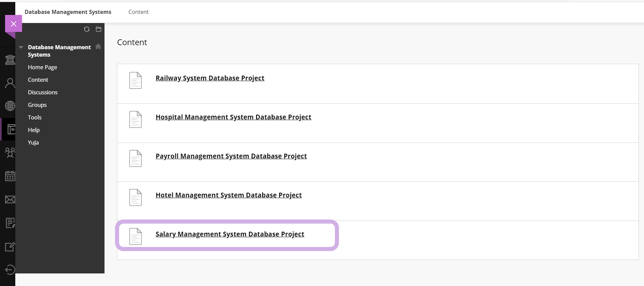Open YuJa from the course menu
The height and width of the screenshot is (286, 644).
(33, 142)
